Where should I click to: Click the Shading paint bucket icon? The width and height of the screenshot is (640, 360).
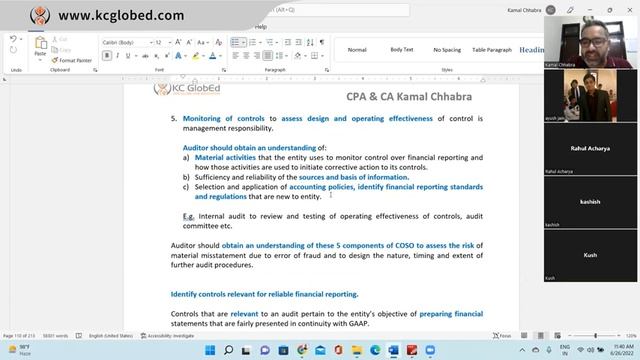click(x=298, y=56)
